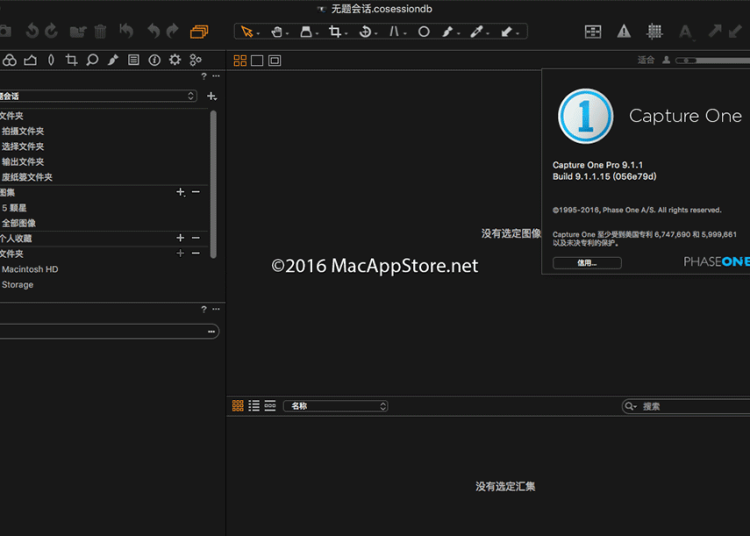
Task: Select the Pan hand tool
Action: (x=275, y=32)
